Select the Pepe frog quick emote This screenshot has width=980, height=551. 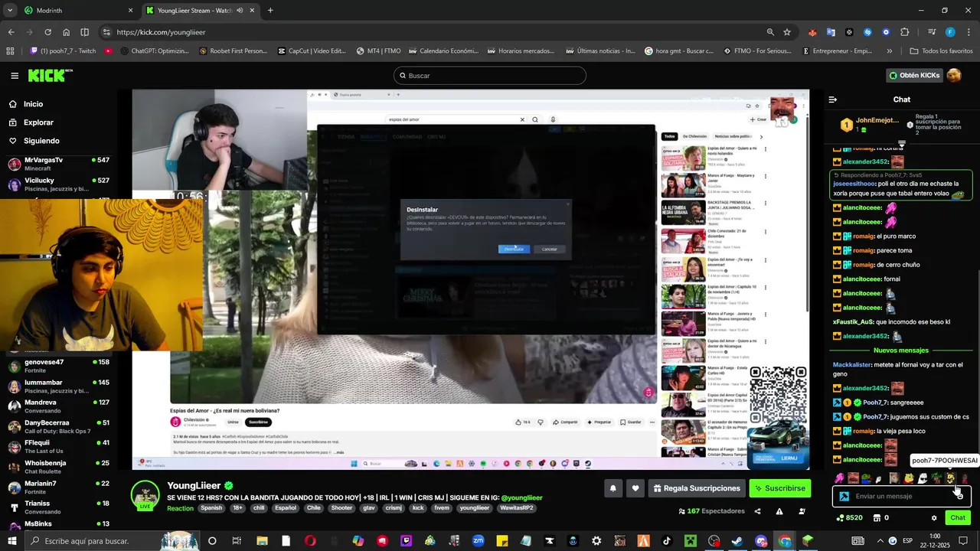coord(867,478)
